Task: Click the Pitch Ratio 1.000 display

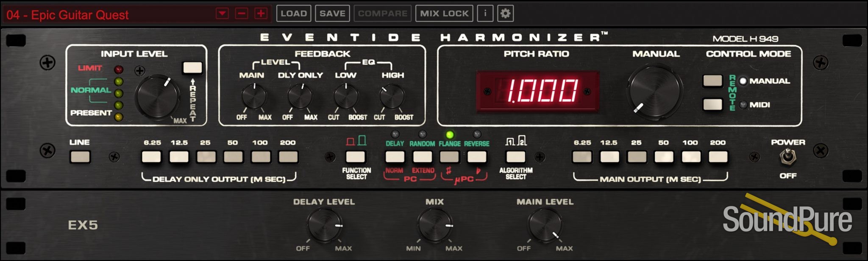Action: tap(537, 91)
